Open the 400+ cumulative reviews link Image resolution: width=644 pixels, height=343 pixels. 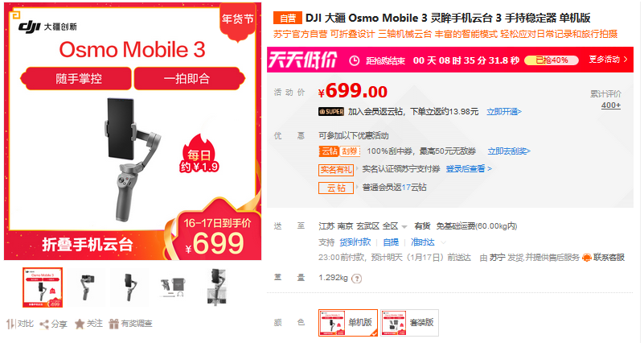(x=611, y=105)
